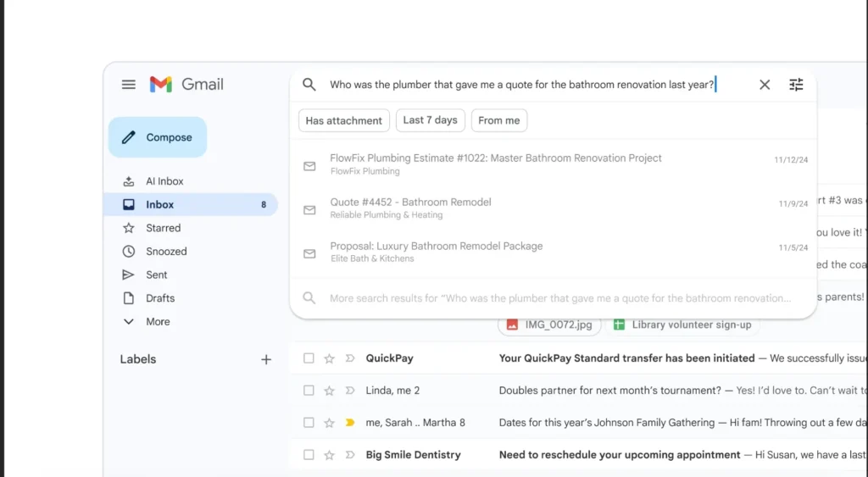Open the IMG_0072.jpg attachment chip
This screenshot has height=477, width=868.
(x=550, y=324)
